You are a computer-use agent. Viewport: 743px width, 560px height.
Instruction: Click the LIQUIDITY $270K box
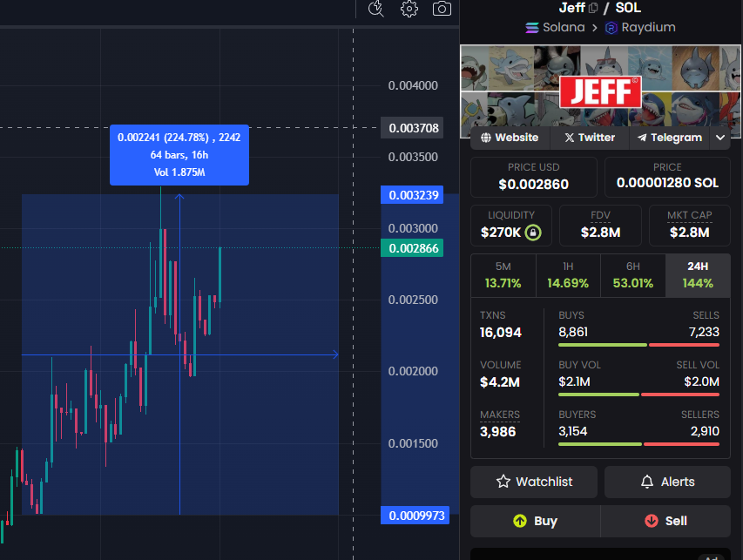[510, 226]
